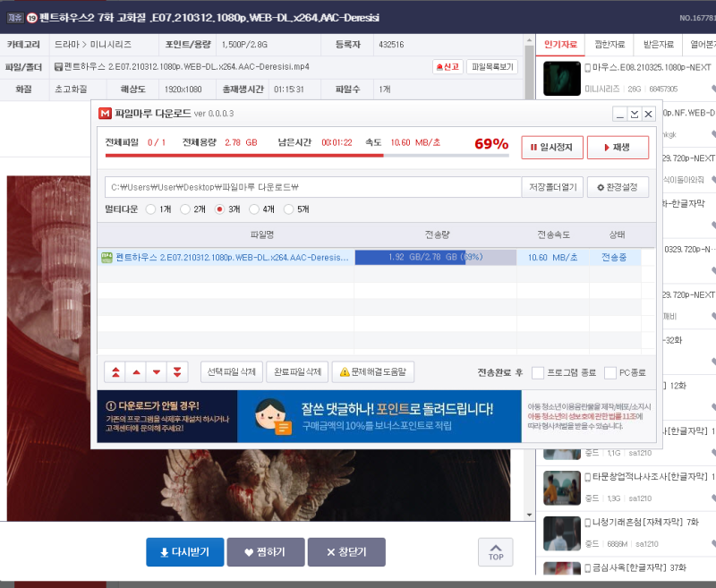Select 5개 multi-download option
This screenshot has height=588, width=716.
[x=288, y=209]
